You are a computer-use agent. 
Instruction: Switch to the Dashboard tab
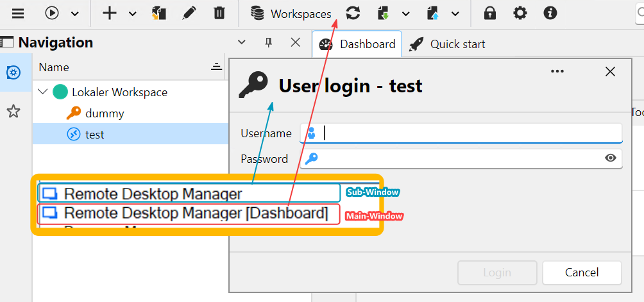pos(357,44)
